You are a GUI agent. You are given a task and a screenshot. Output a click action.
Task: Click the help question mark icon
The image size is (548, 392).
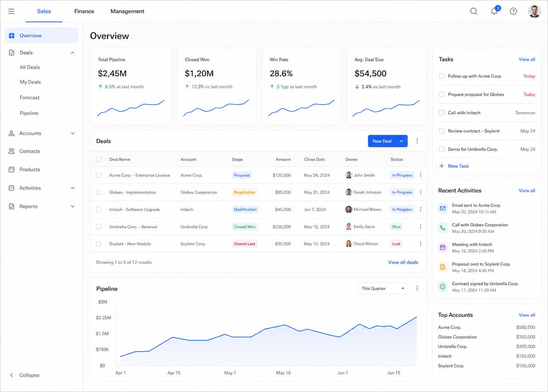[x=513, y=11]
